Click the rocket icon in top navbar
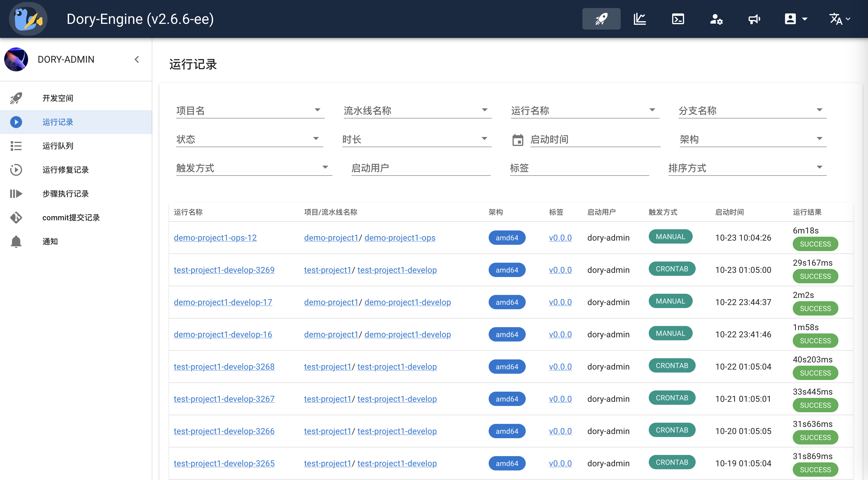The width and height of the screenshot is (868, 480). click(x=601, y=19)
